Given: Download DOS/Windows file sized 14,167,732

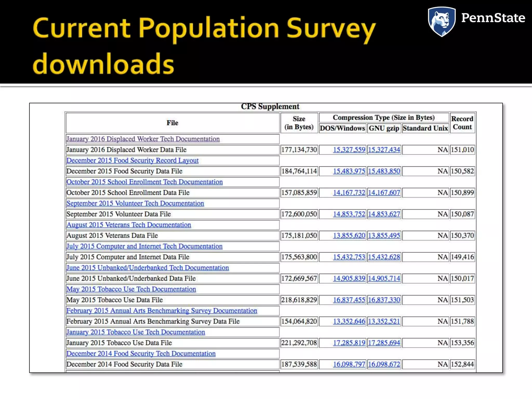Looking at the screenshot, I should [x=349, y=193].
